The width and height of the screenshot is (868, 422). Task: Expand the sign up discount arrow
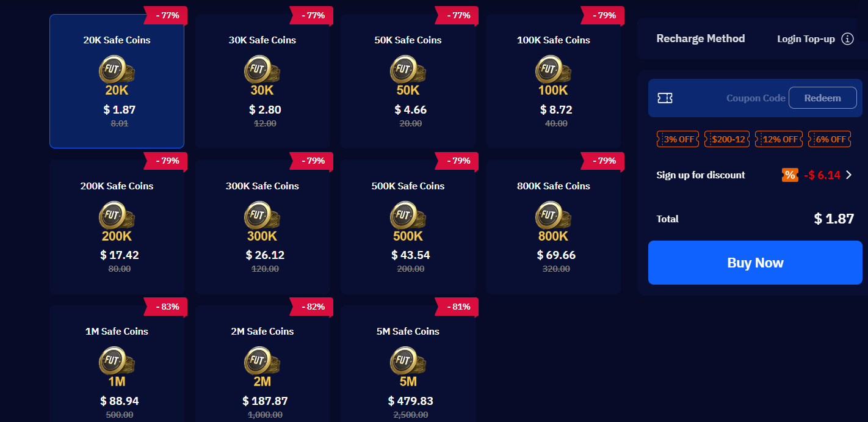(848, 175)
